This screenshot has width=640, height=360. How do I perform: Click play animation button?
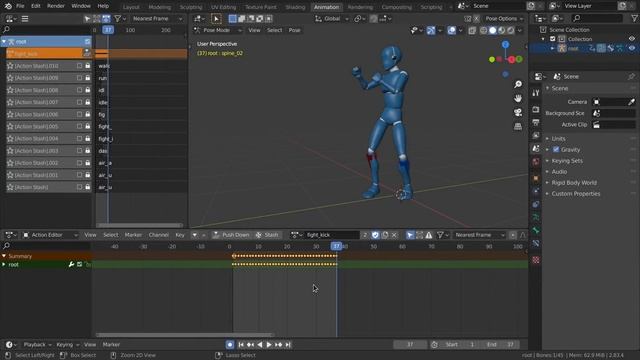[x=269, y=344]
